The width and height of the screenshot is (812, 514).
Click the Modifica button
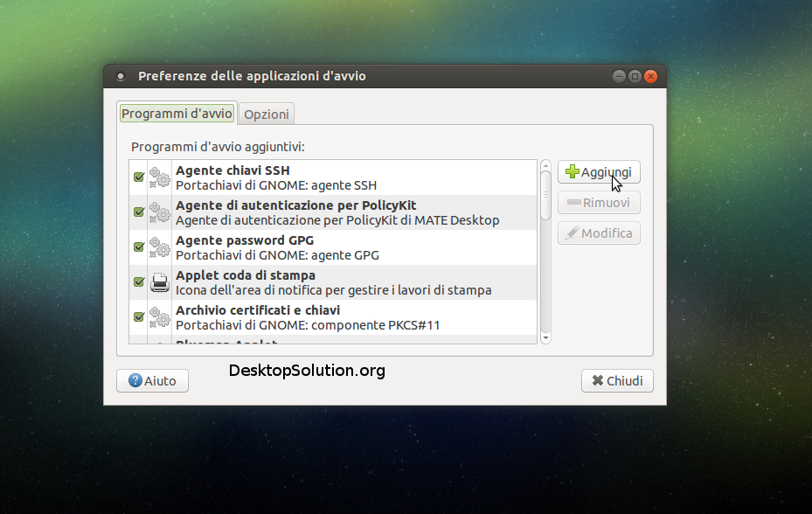pos(599,233)
